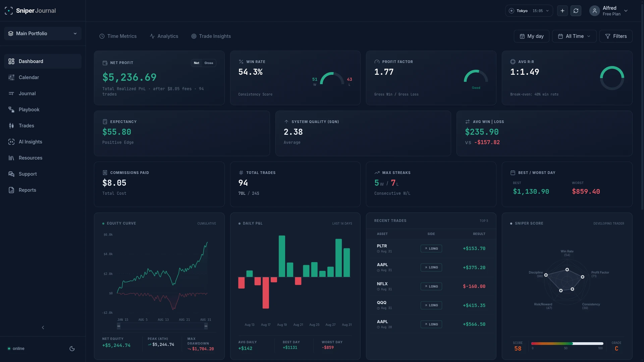Viewport: 644px width, 362px height.
Task: Click right handle of equity range slider
Action: [206, 326]
